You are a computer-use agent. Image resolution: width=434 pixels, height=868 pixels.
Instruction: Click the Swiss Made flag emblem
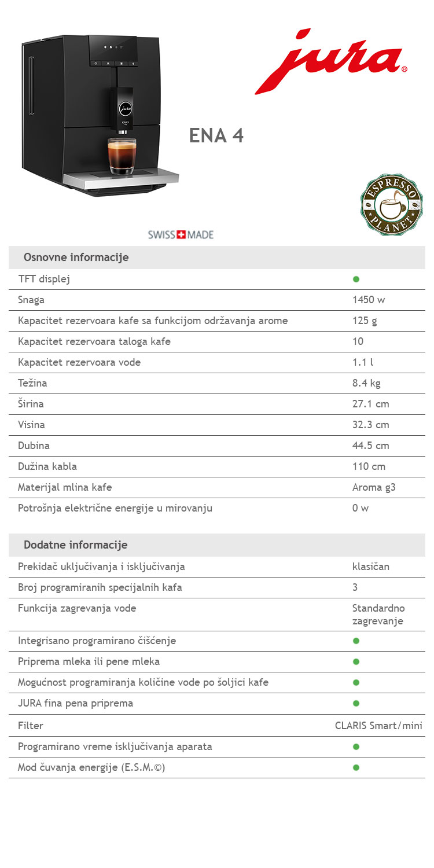pyautogui.click(x=181, y=235)
